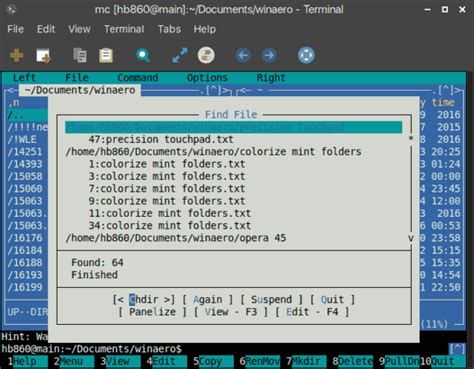Open a new terminal tab with the plus icon
This screenshot has height=369, width=474.
tap(17, 55)
